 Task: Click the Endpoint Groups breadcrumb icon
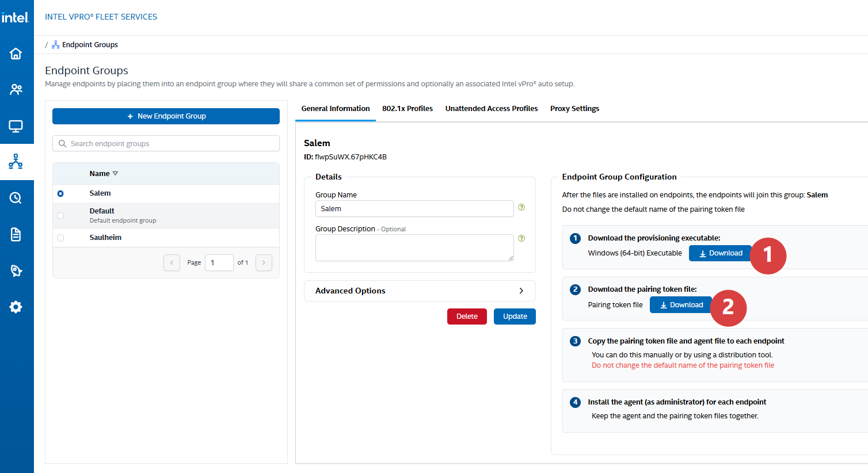pyautogui.click(x=56, y=44)
